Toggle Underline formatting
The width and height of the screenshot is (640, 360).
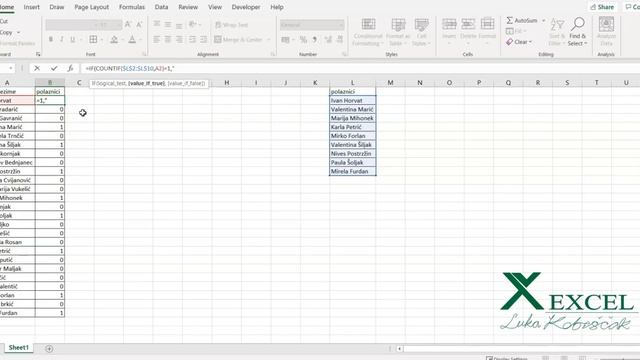73,40
